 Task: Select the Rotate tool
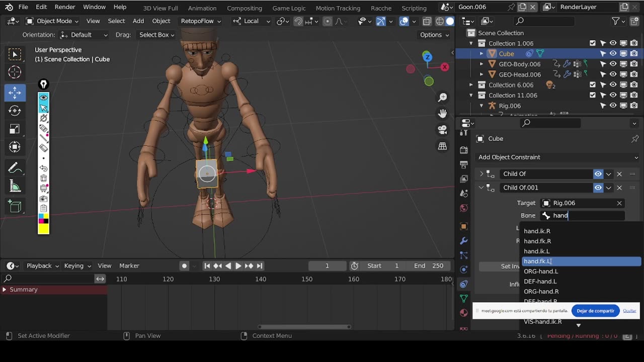(x=15, y=111)
